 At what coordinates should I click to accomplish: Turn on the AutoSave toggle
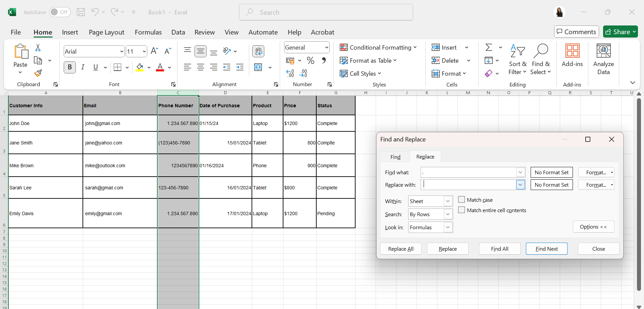[60, 12]
